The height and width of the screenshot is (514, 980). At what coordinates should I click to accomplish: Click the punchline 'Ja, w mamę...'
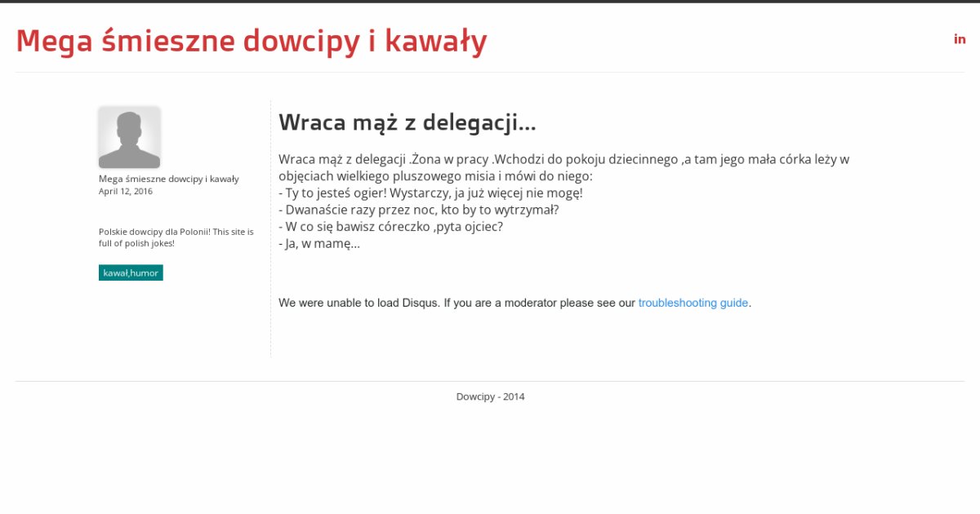tap(318, 243)
